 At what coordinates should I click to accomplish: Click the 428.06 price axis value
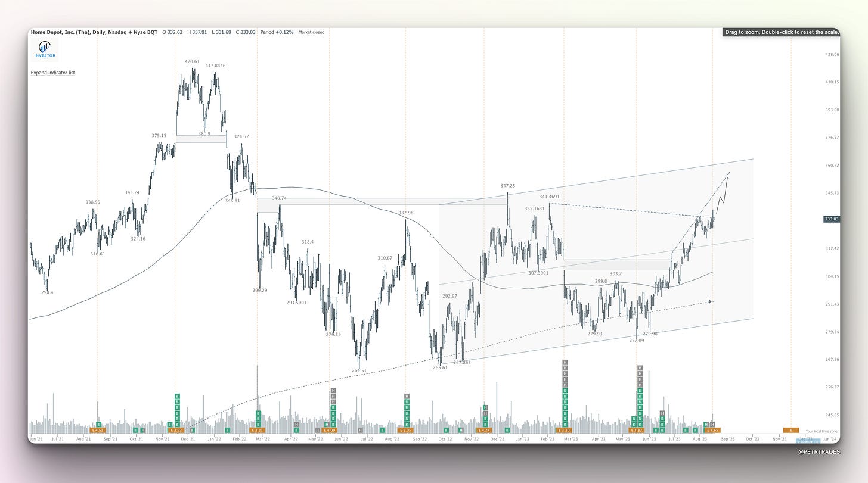[x=831, y=55]
